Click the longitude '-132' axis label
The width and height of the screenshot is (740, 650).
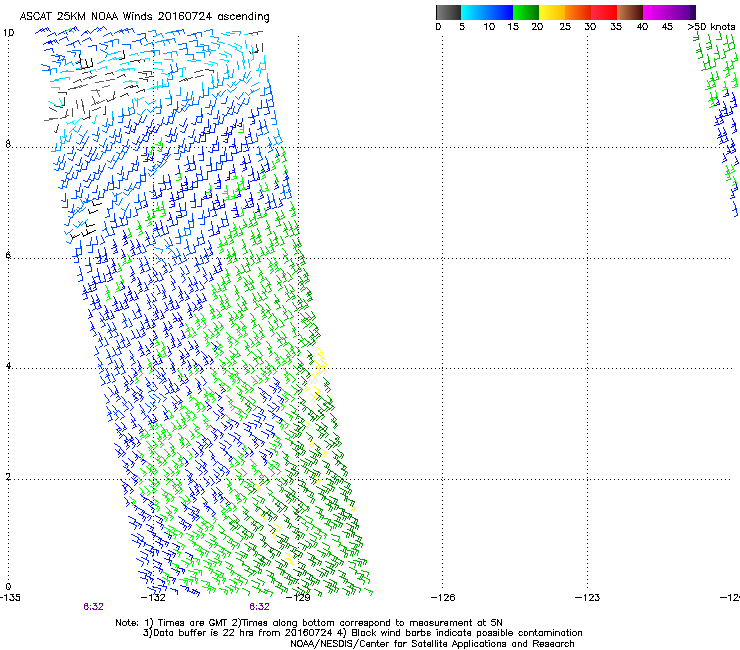154,598
